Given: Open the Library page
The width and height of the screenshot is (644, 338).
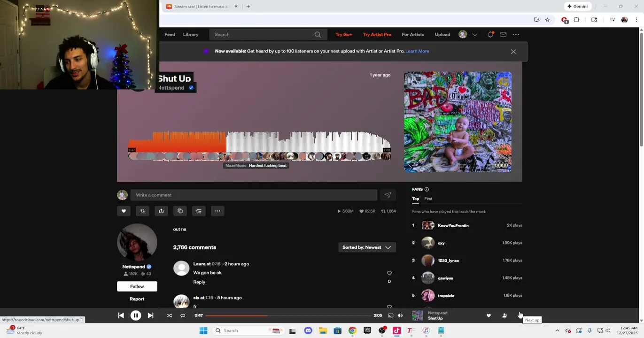Looking at the screenshot, I should point(191,34).
